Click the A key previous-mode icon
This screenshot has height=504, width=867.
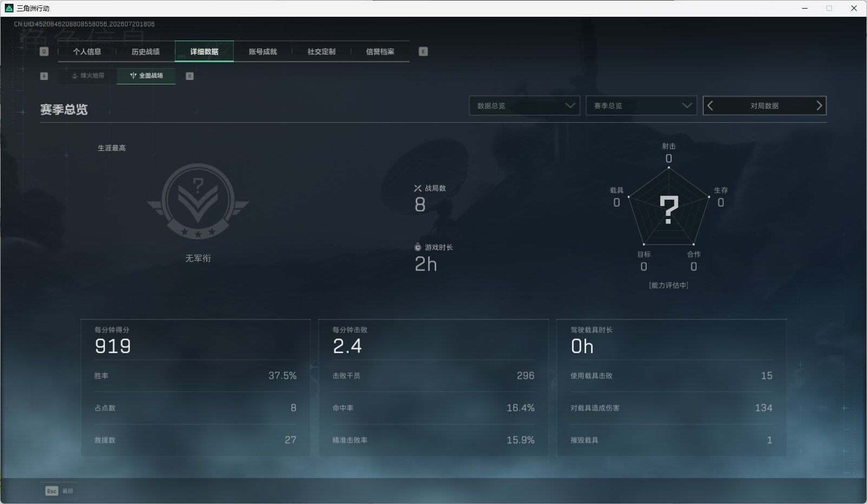click(x=44, y=76)
